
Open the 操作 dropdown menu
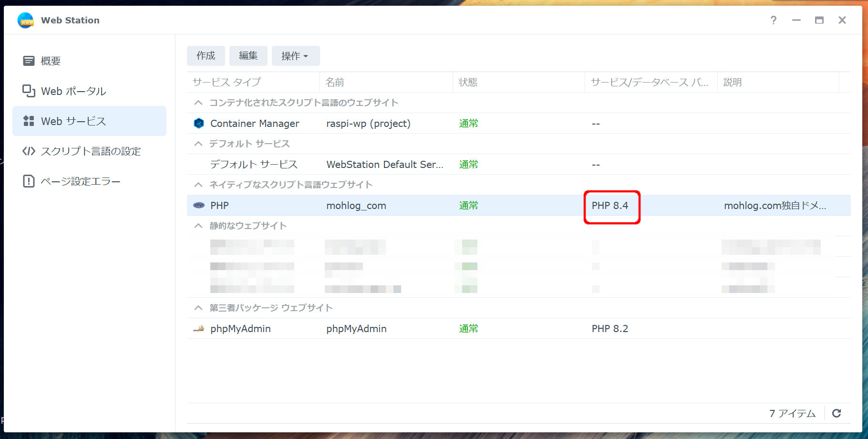click(x=295, y=56)
